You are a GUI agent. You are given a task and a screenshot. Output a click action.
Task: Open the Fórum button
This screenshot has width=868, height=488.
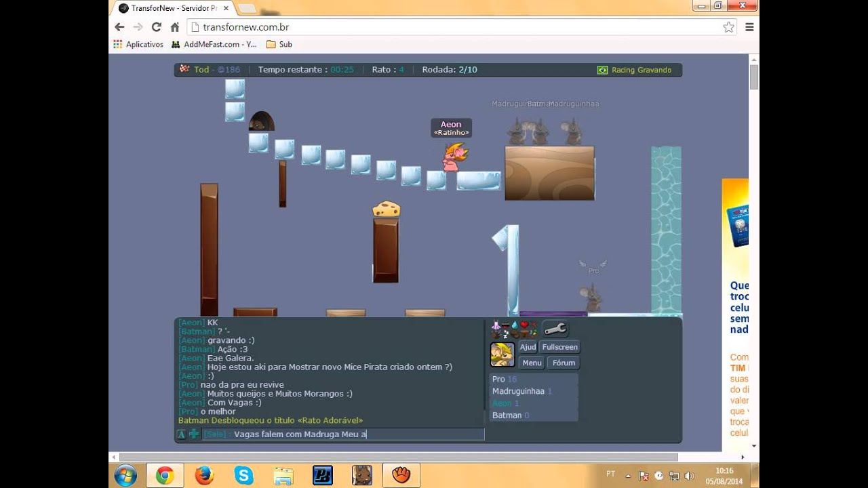pyautogui.click(x=564, y=363)
